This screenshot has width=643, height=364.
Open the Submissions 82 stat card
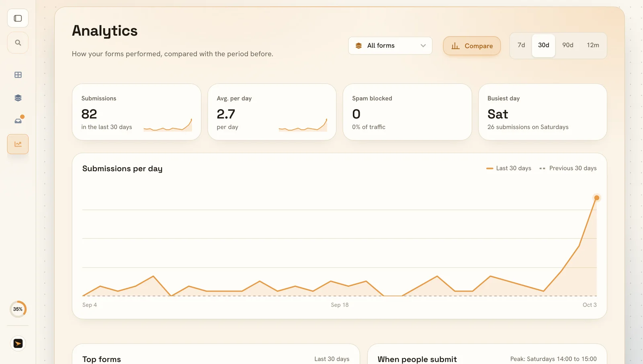137,112
